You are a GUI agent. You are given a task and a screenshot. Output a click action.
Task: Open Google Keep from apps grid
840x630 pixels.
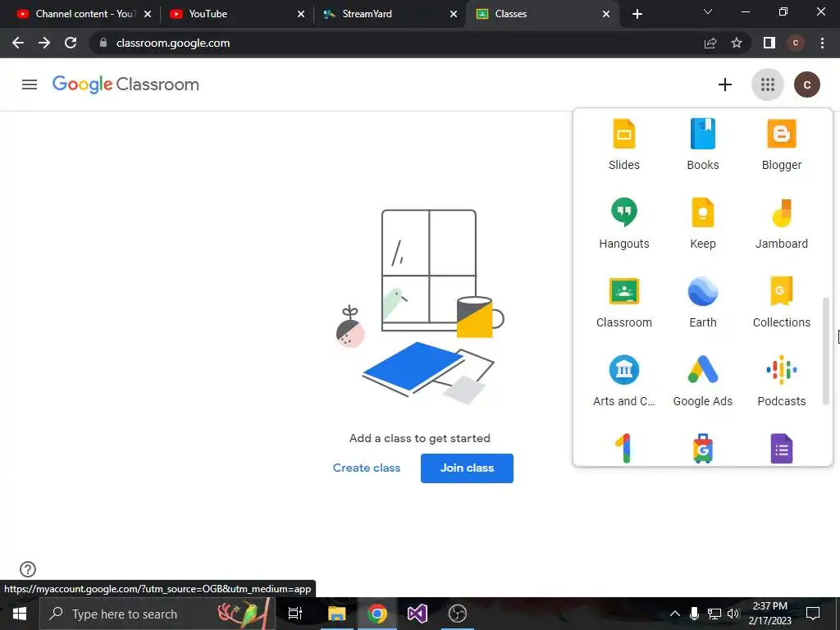coord(703,223)
